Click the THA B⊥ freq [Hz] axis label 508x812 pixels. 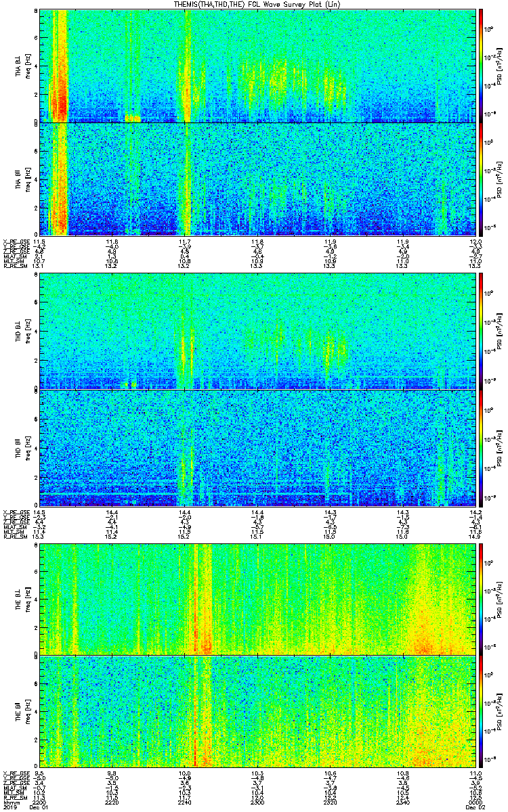click(x=27, y=66)
